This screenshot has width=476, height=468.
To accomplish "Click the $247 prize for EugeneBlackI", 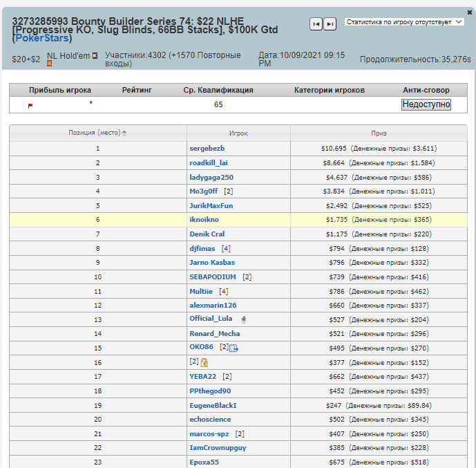I will [x=379, y=406].
